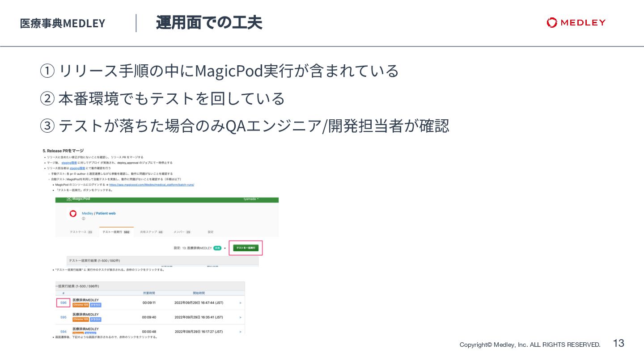The image size is (644, 362).
Task: Click the green テストを一括実行 button
Action: click(x=246, y=248)
